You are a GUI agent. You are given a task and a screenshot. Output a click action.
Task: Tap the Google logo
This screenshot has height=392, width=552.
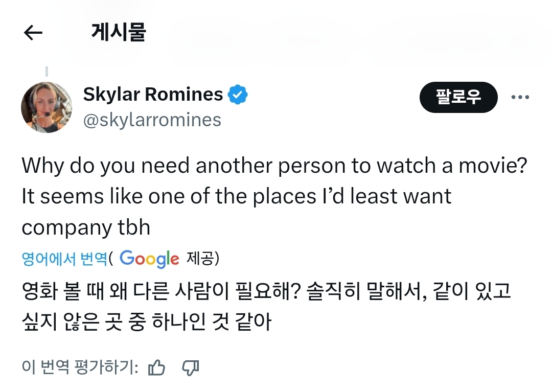tap(149, 259)
